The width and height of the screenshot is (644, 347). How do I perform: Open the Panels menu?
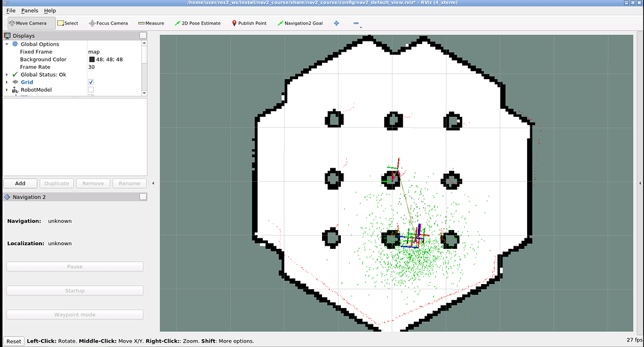(x=30, y=11)
